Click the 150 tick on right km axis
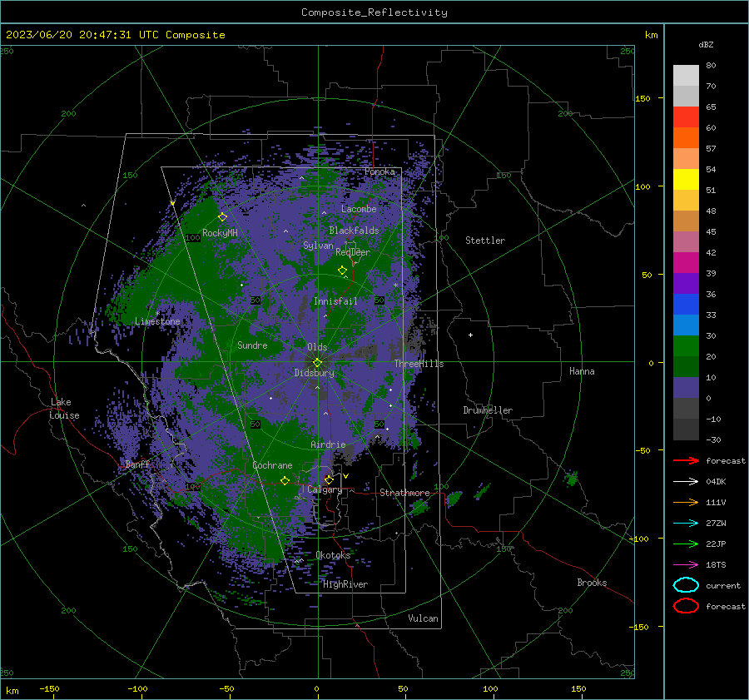Viewport: 749px width, 700px height. [x=642, y=98]
